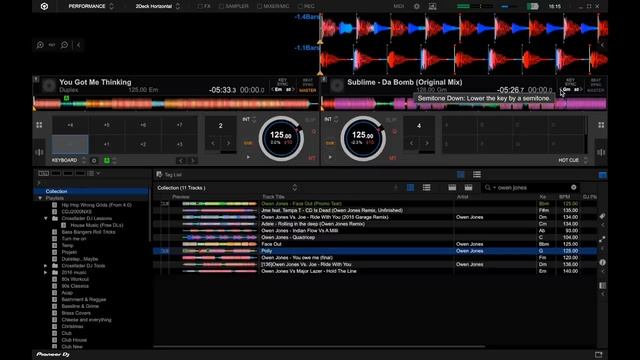640x360 pixels.
Task: Sort by BPM column header
Action: click(564, 197)
